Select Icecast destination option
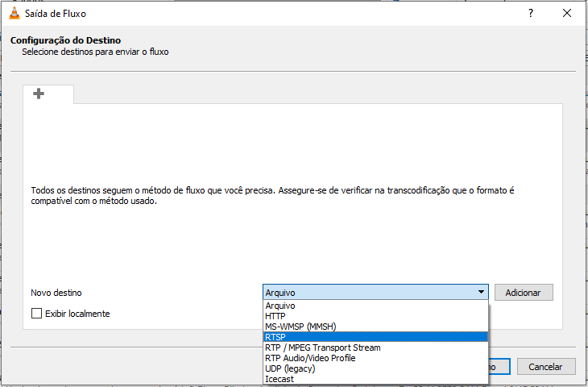Image resolution: width=588 pixels, height=387 pixels. click(375, 379)
